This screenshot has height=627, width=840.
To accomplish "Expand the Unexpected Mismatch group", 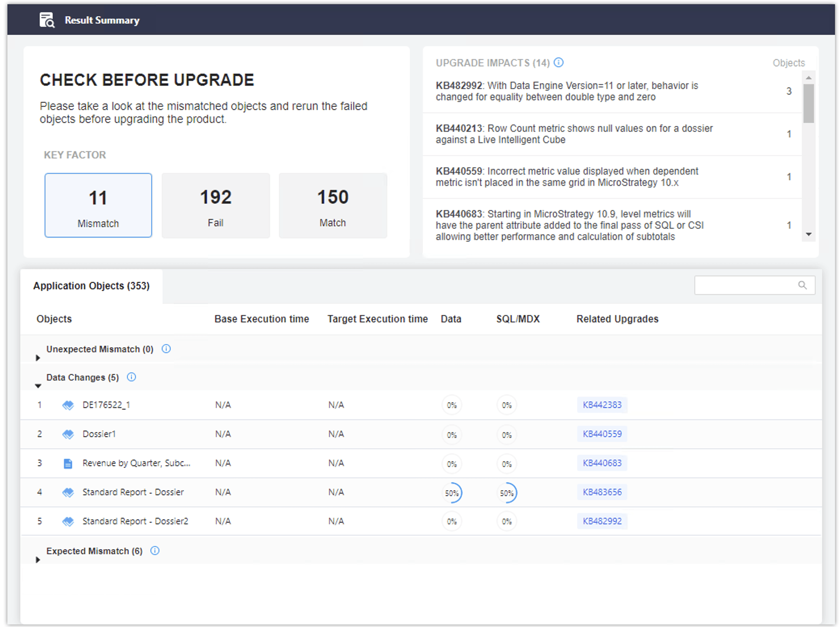I will pyautogui.click(x=38, y=358).
